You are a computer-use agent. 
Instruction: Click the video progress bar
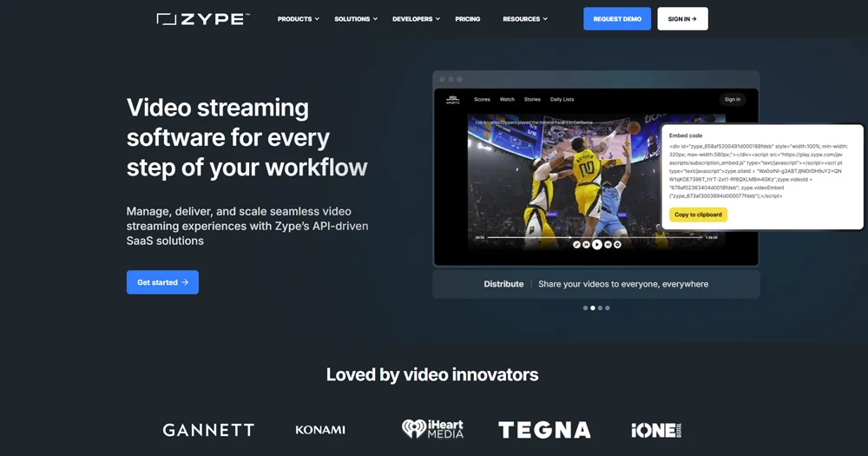click(x=595, y=237)
